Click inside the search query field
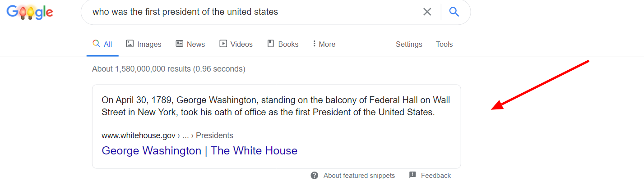644x190 pixels. [x=253, y=12]
